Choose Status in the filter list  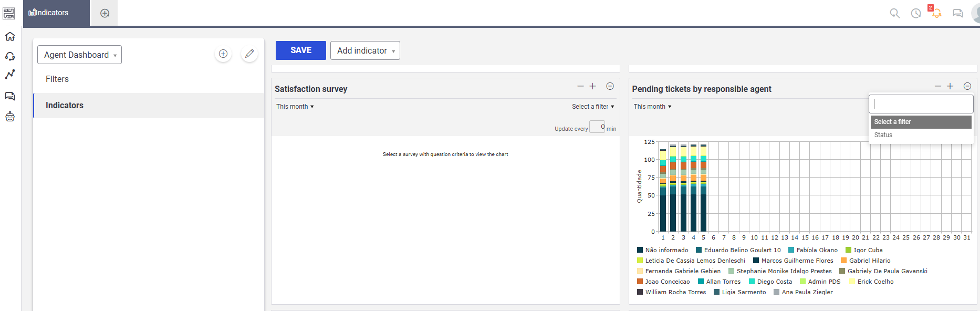[x=921, y=135]
